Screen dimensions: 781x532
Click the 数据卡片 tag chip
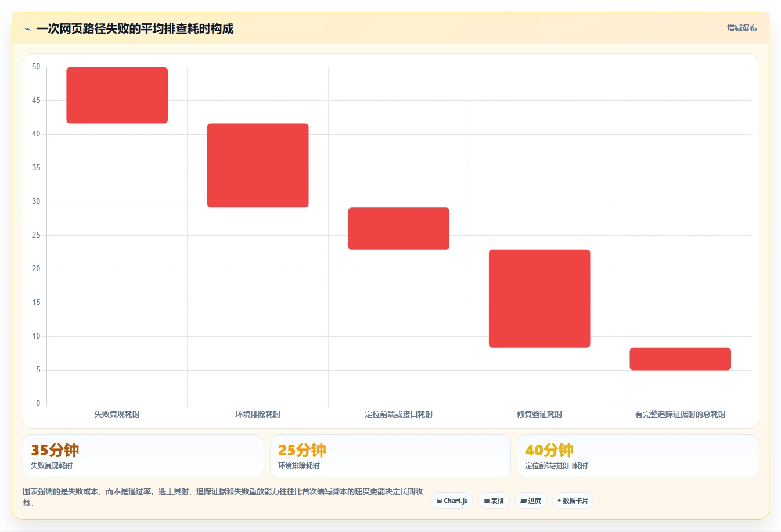pos(573,501)
